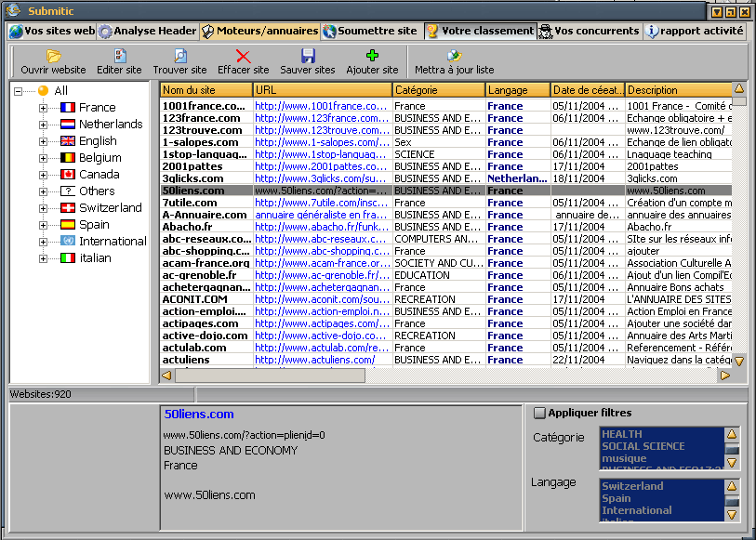Click the Catégorie filter list up arrow
Viewport: 756px width, 540px height.
tap(732, 434)
